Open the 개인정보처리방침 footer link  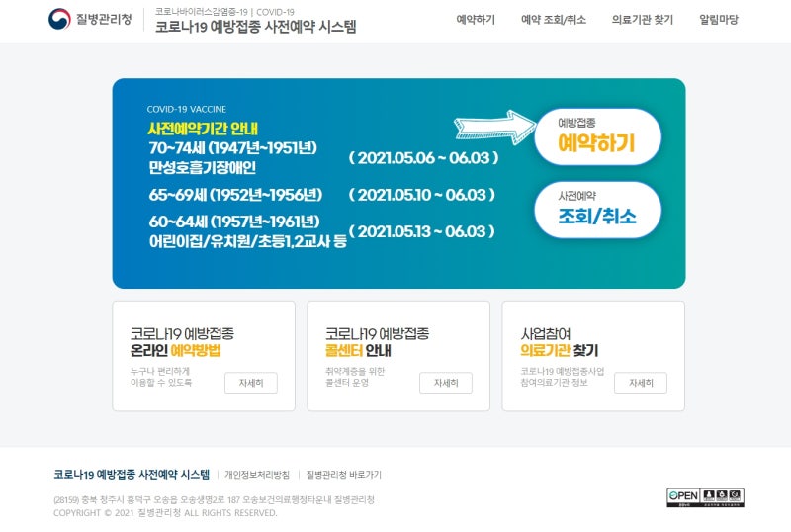[x=257, y=475]
